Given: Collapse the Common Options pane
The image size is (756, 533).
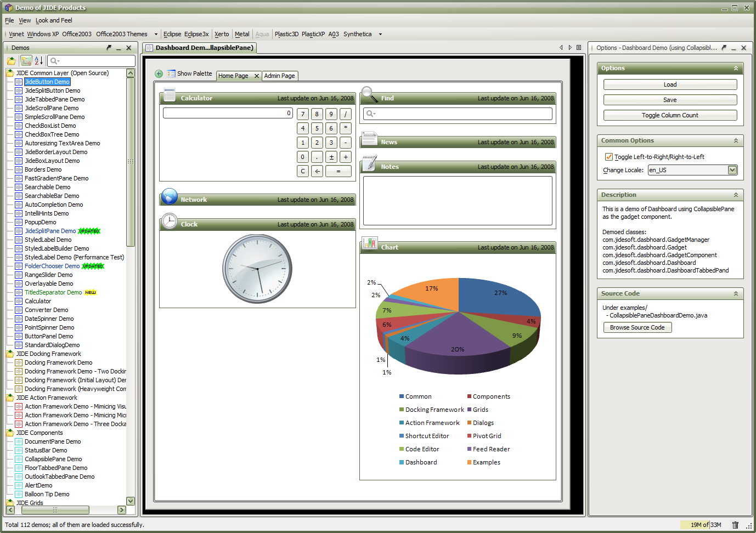Looking at the screenshot, I should 736,141.
